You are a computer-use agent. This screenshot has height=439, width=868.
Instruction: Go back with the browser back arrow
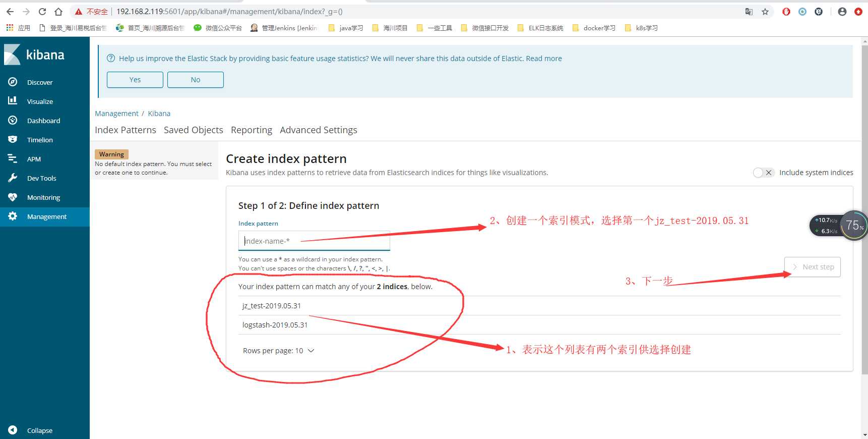click(10, 12)
